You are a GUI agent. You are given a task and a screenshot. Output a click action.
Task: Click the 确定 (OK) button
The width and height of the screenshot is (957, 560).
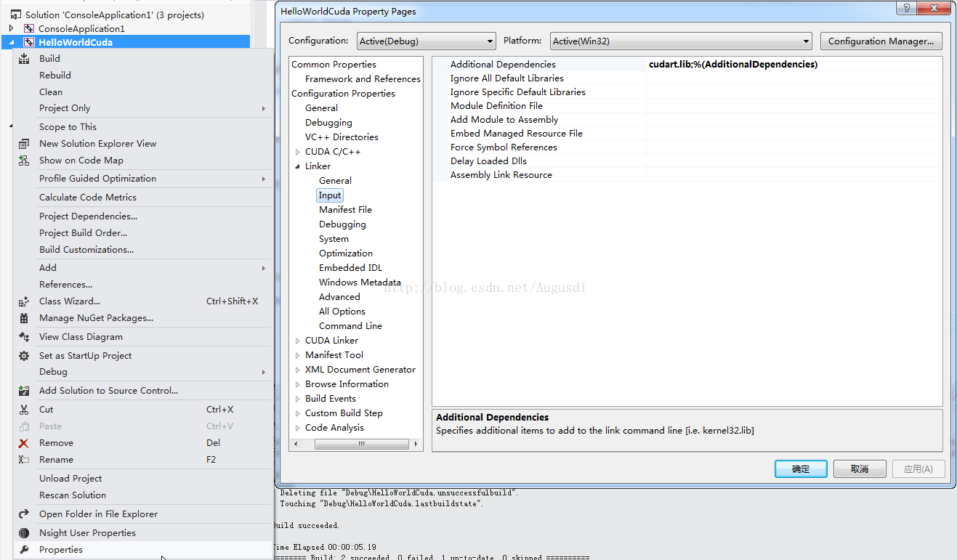(801, 469)
